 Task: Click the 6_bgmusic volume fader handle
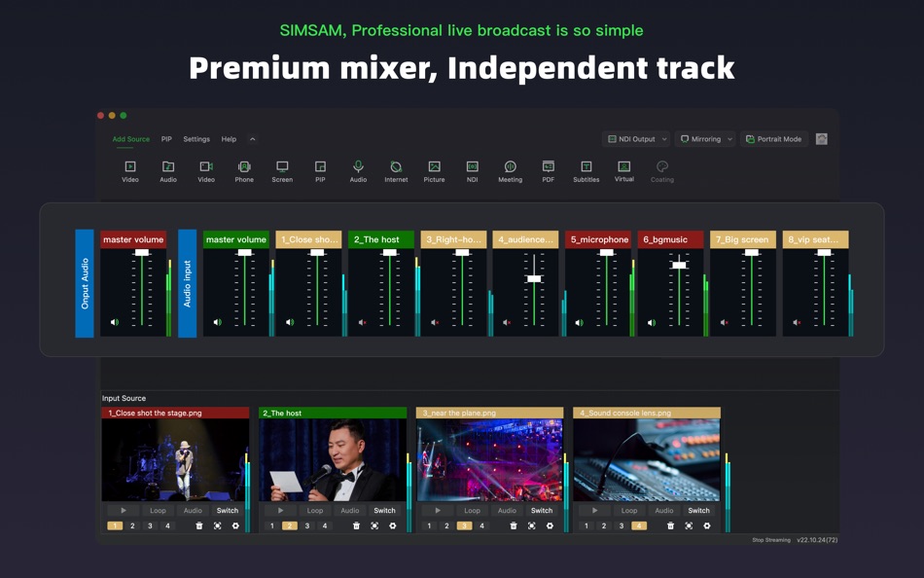(679, 265)
